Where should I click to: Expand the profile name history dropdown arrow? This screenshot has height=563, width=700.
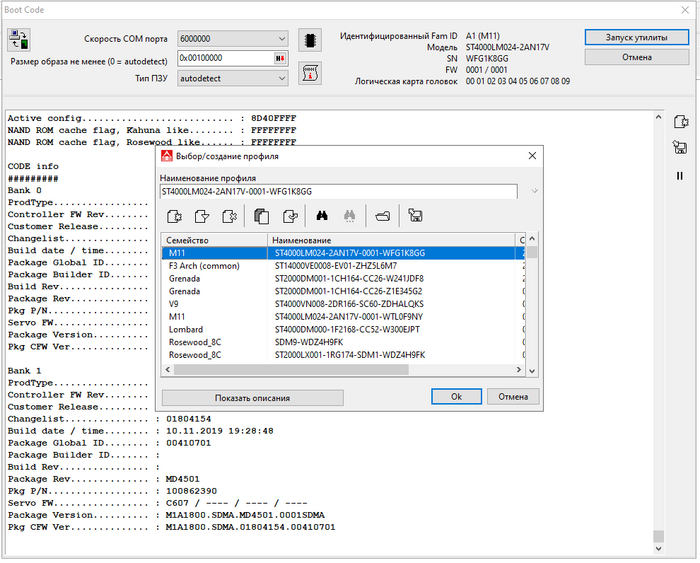[535, 191]
